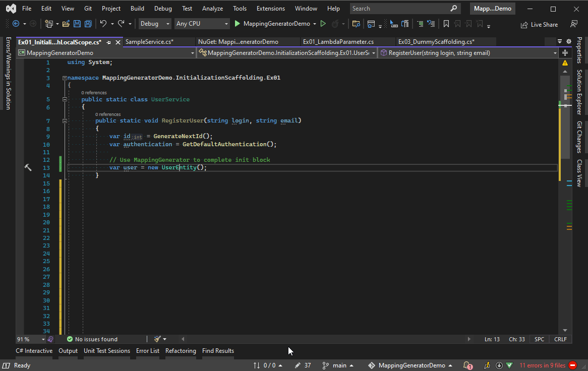The height and width of the screenshot is (371, 588).
Task: Open the Solution Configurations Debug dropdown
Action: pos(154,23)
